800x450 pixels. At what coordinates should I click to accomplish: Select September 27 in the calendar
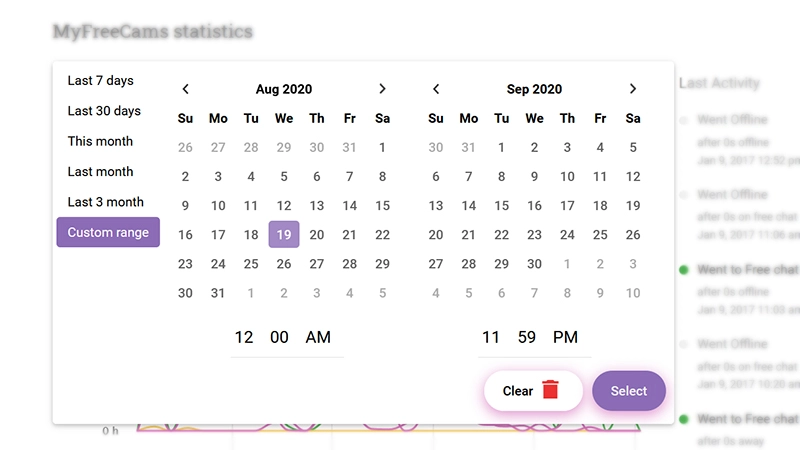pos(436,264)
